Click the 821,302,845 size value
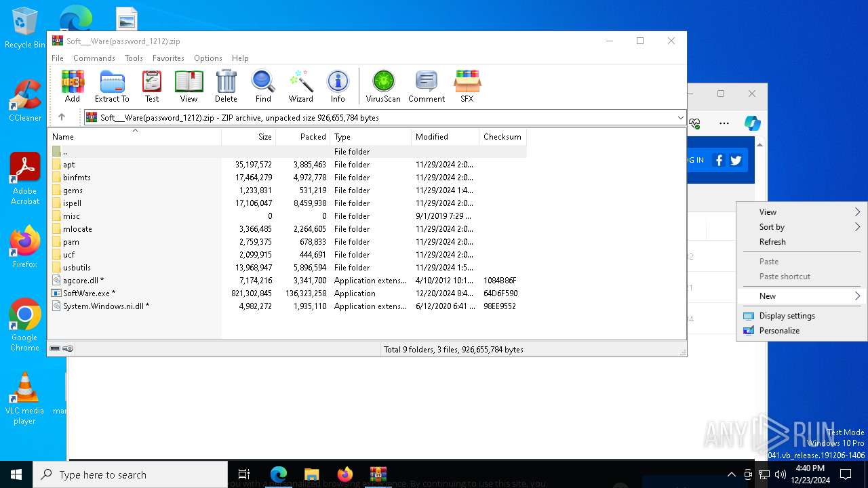 tap(252, 293)
